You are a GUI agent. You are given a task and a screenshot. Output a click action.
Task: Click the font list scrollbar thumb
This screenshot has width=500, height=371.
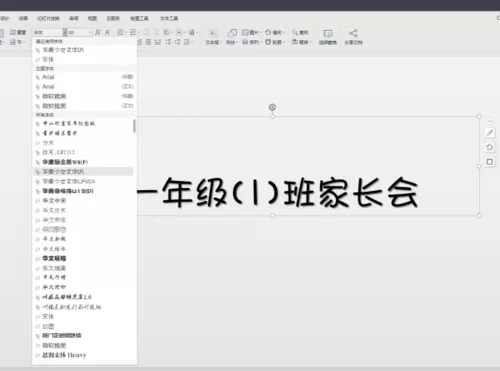point(134,126)
